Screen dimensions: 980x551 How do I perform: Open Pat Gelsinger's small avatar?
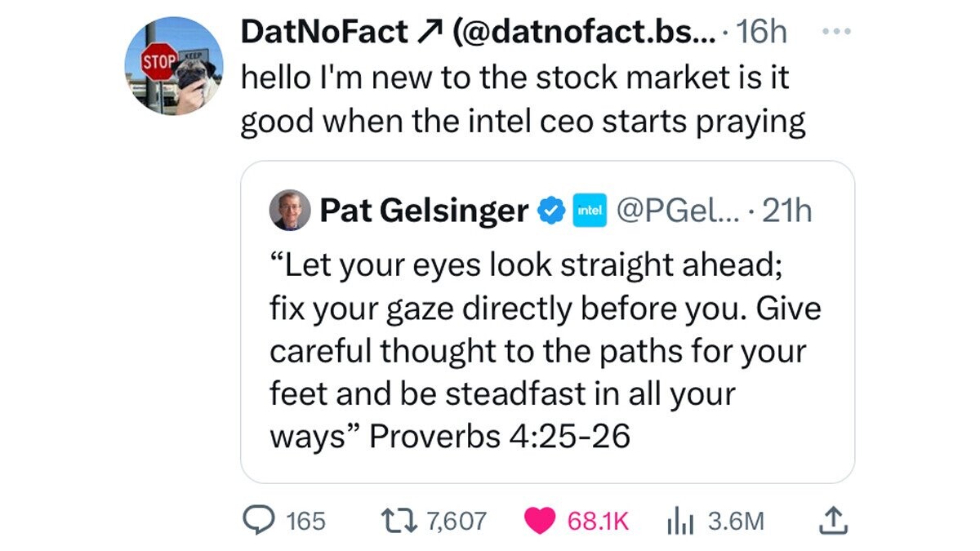[x=289, y=211]
